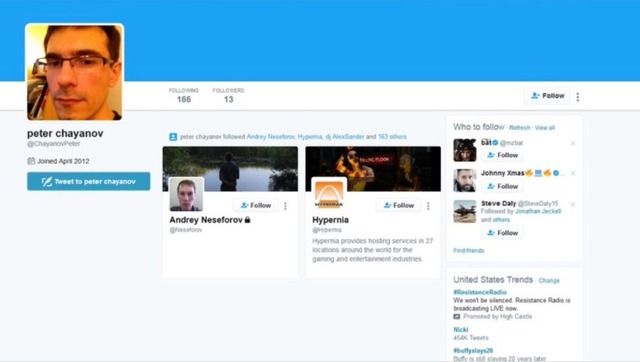Click bat's avatar in Who to follow
Screen dimensions: 640x362
coord(464,150)
